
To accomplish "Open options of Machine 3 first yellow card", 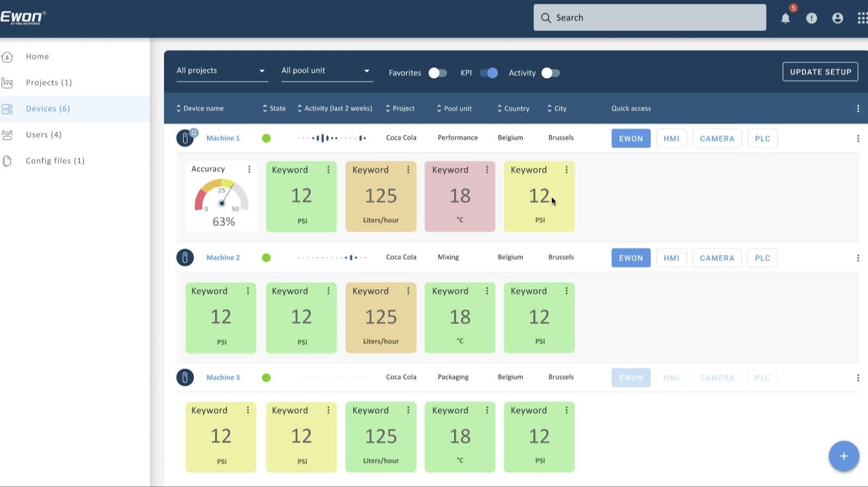I will 248,410.
